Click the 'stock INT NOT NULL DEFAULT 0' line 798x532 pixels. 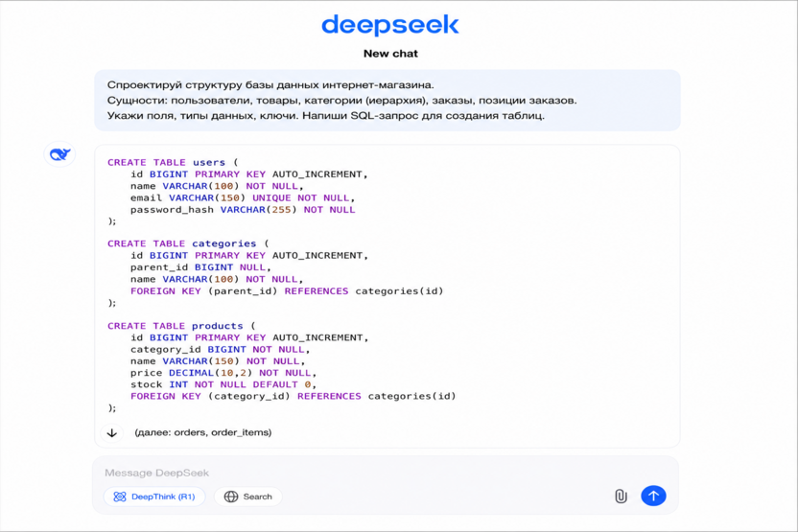pyautogui.click(x=223, y=384)
